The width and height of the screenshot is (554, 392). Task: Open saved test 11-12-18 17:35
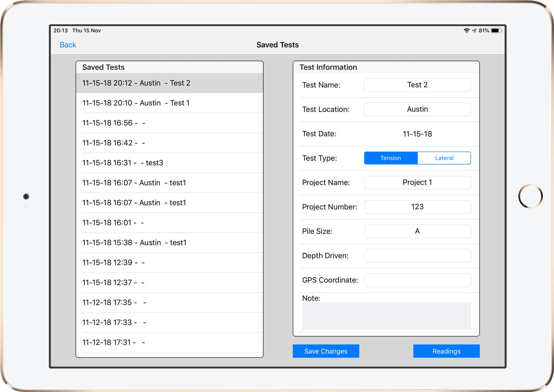tap(170, 303)
